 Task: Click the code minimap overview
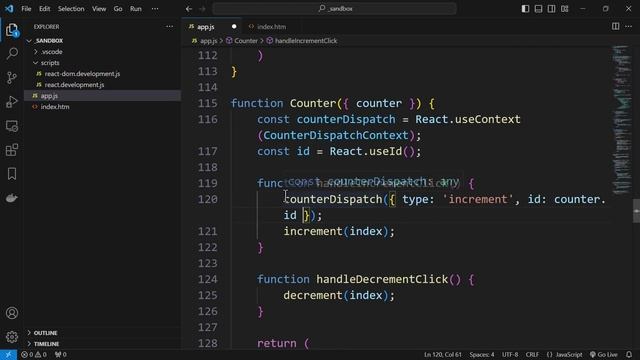622,119
